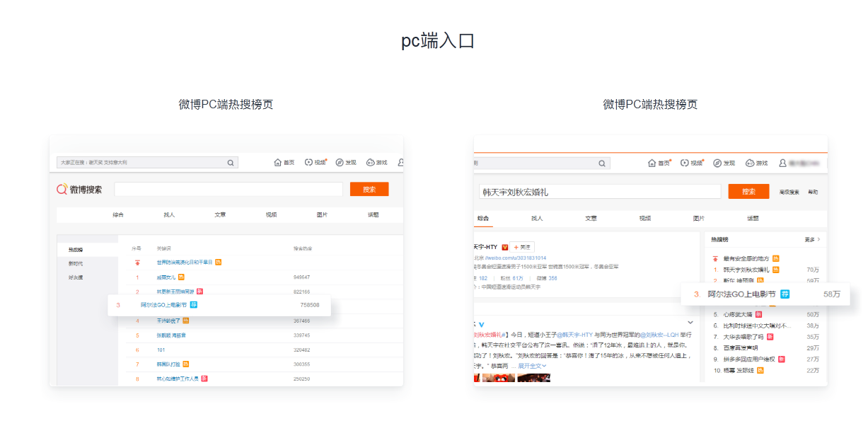This screenshot has height=438, width=868.
Task: Open 帮助 link beside 高级搜索
Action: coord(813,192)
